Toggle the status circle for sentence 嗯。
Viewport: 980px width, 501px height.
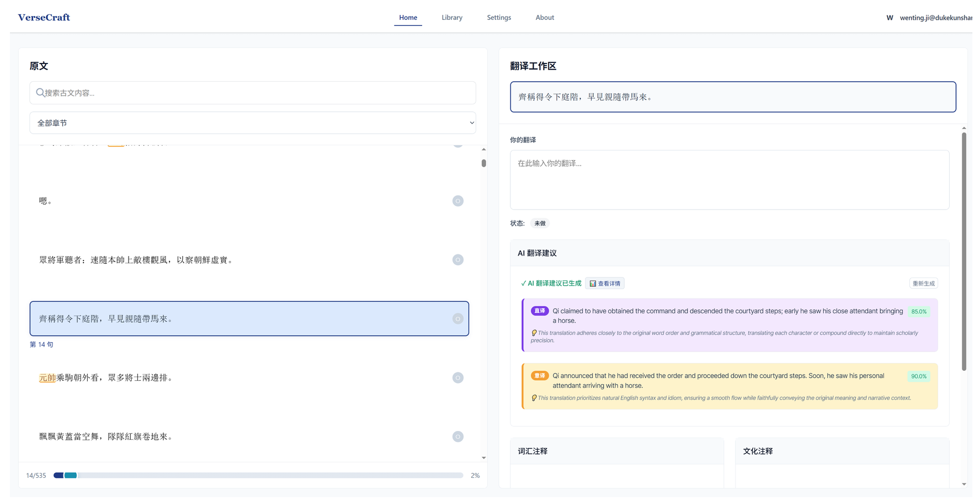pos(457,201)
